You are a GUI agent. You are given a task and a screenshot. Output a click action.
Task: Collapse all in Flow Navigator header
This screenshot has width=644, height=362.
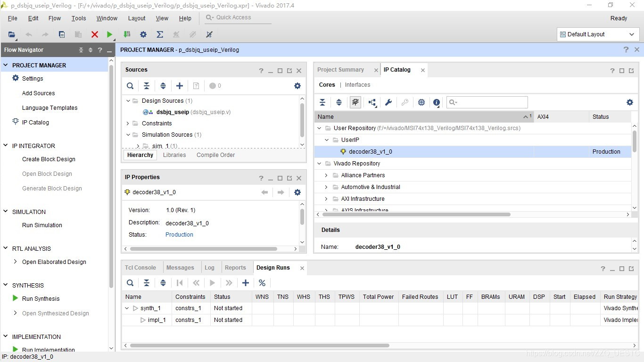(x=81, y=50)
